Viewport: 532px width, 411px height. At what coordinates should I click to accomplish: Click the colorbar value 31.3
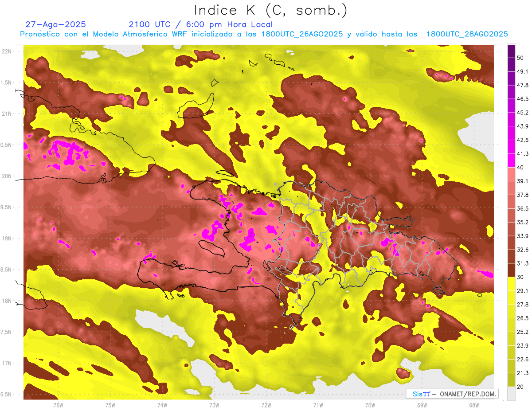click(522, 263)
